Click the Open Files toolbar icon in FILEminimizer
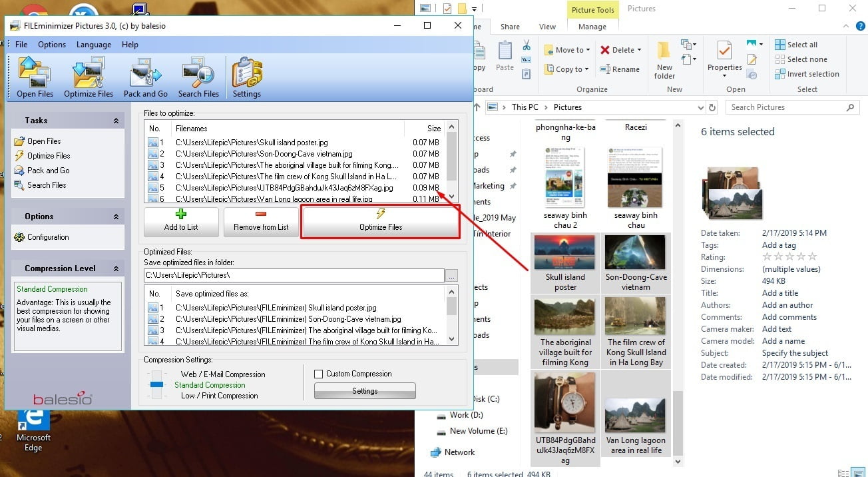The height and width of the screenshot is (477, 868). pyautogui.click(x=35, y=77)
